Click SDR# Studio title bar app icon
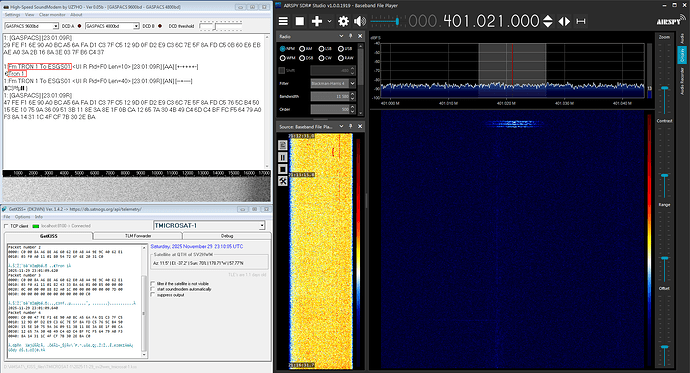This screenshot has height=373, width=690. coord(279,5)
